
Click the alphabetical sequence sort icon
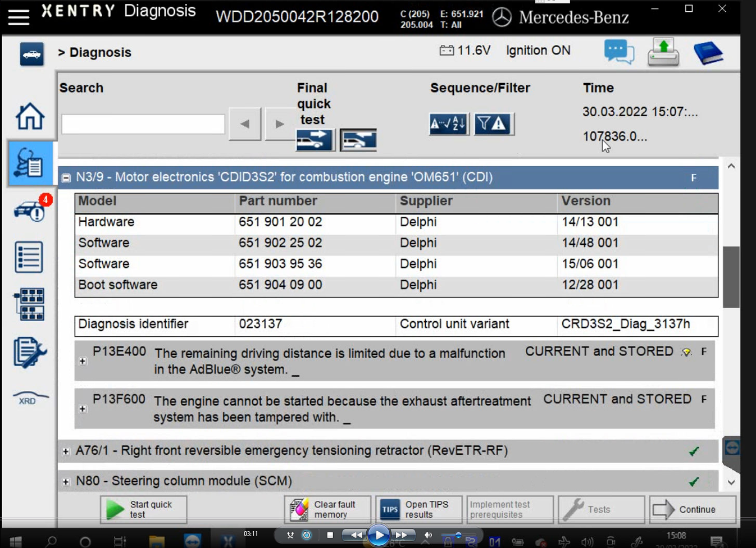tap(448, 124)
